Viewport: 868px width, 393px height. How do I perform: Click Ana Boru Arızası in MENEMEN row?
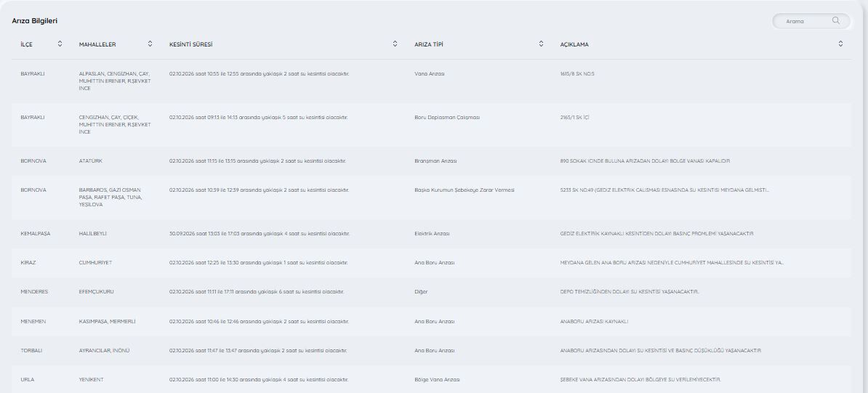(x=435, y=321)
